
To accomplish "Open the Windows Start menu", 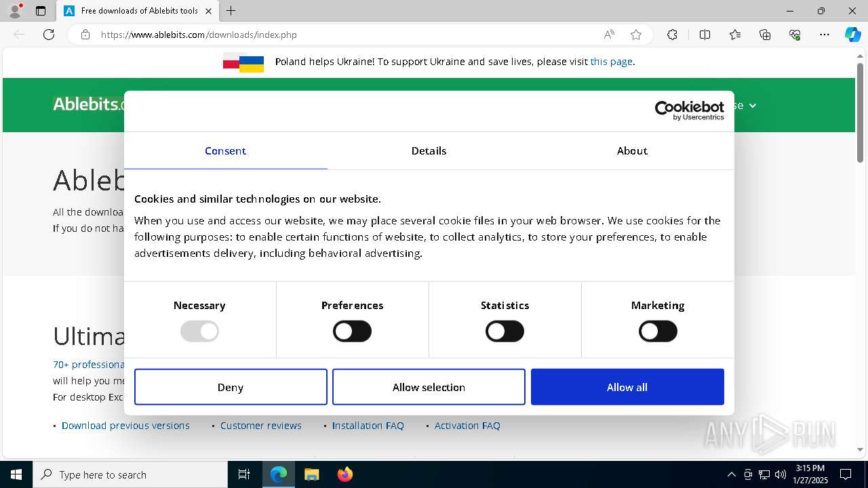I will pyautogui.click(x=16, y=474).
